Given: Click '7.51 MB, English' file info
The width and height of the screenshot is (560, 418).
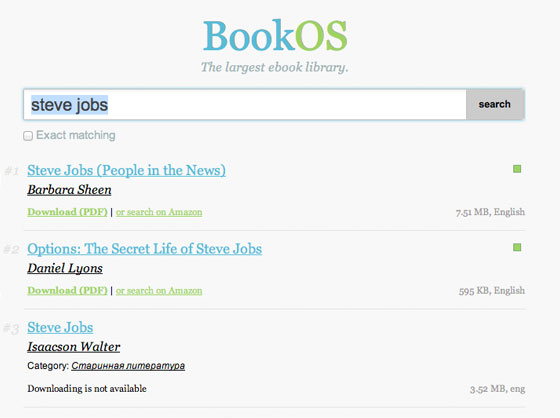Looking at the screenshot, I should pyautogui.click(x=490, y=212).
